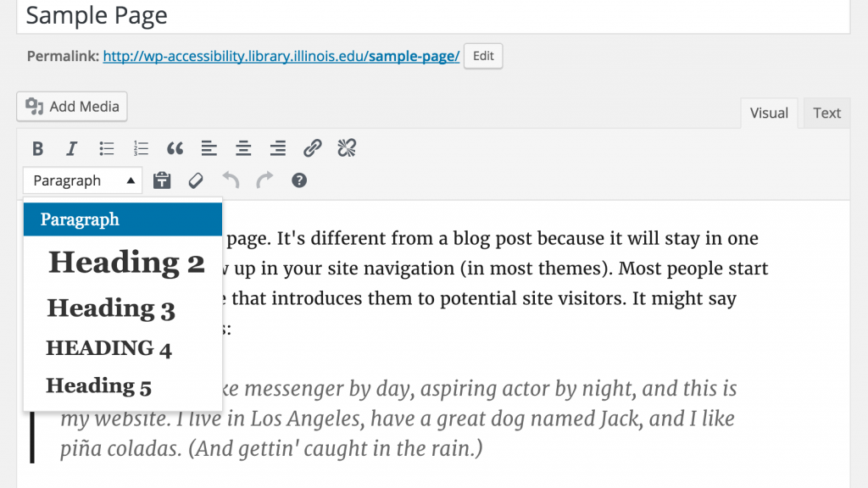This screenshot has height=488, width=868.
Task: Switch to the Text editor tab
Action: tap(826, 113)
